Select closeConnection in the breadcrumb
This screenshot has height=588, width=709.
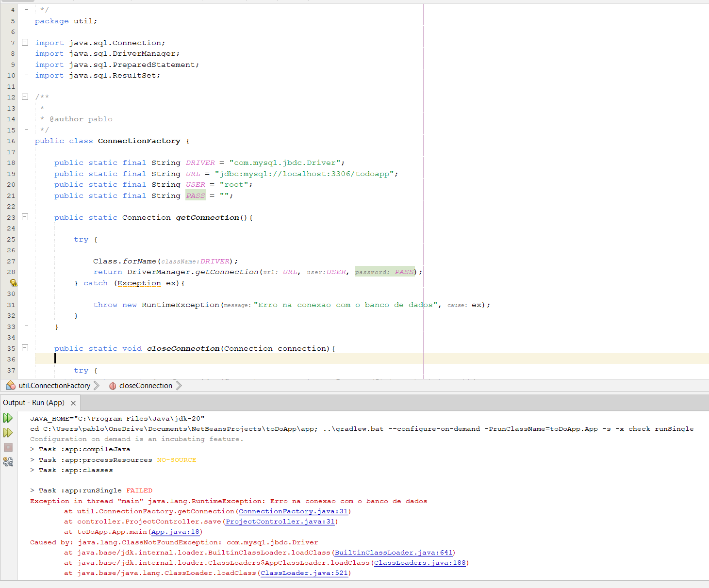(146, 386)
